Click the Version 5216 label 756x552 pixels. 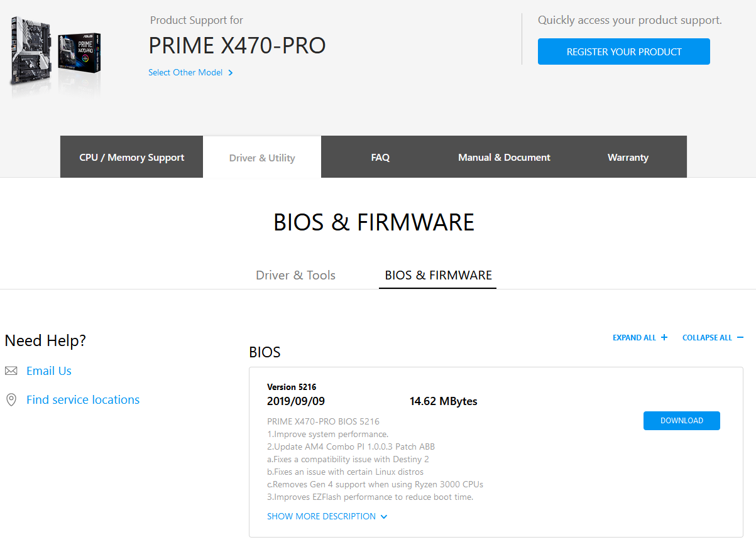[292, 387]
